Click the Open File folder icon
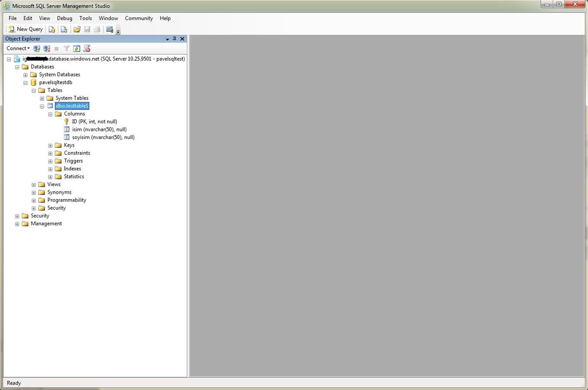 77,29
